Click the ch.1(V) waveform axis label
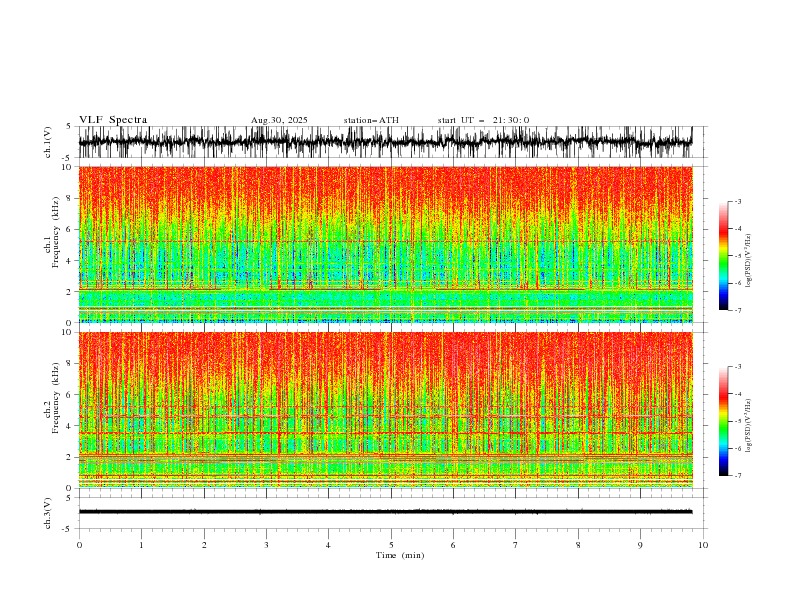The height and width of the screenshot is (612, 792). [48, 142]
